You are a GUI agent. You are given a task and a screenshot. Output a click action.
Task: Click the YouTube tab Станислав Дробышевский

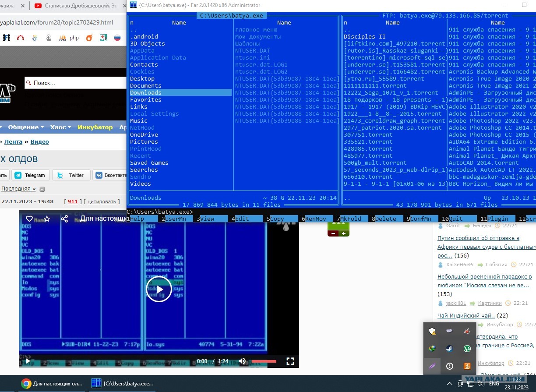[x=79, y=6]
